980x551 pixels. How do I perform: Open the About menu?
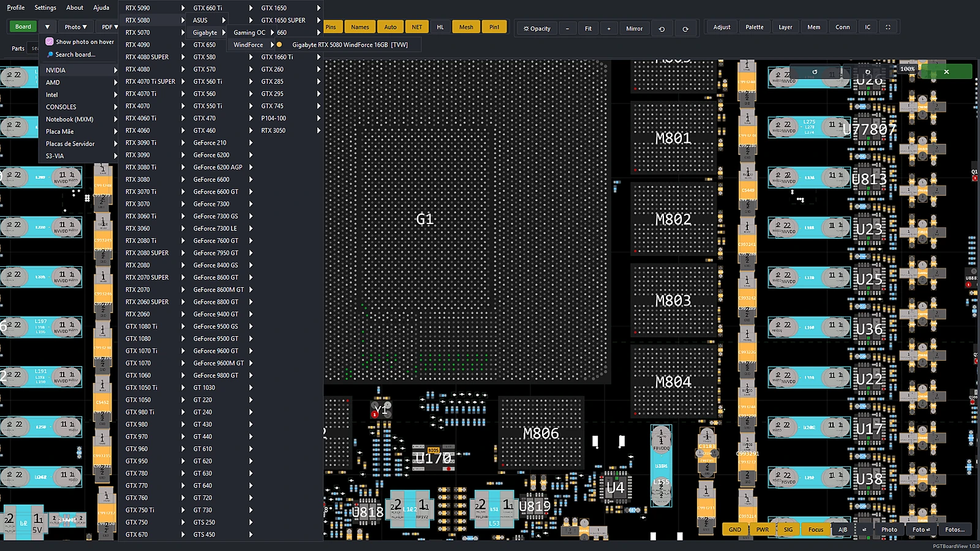[x=75, y=8]
